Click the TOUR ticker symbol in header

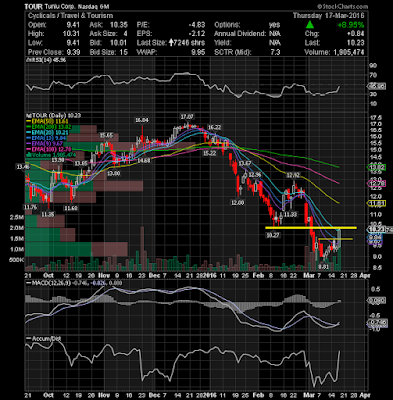34,7
